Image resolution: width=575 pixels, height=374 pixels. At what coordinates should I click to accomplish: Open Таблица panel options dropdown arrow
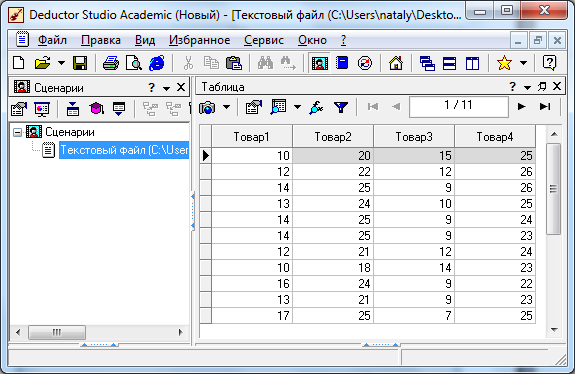527,87
